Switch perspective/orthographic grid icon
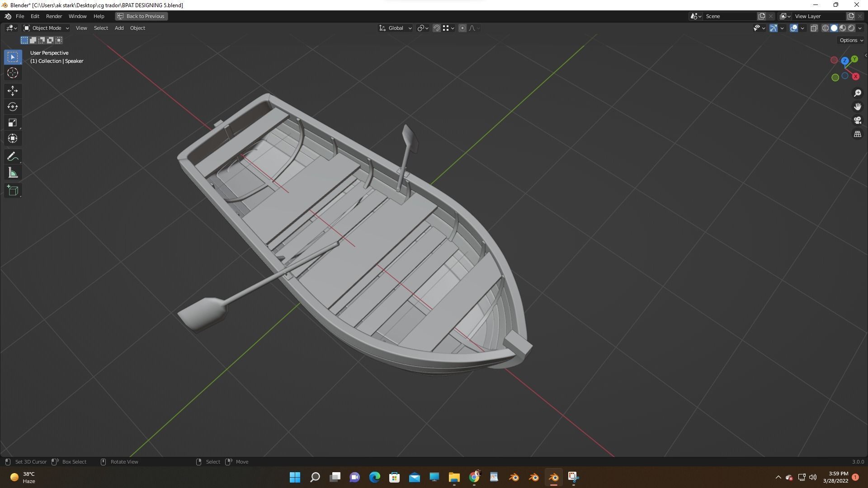This screenshot has width=868, height=488. pyautogui.click(x=857, y=134)
